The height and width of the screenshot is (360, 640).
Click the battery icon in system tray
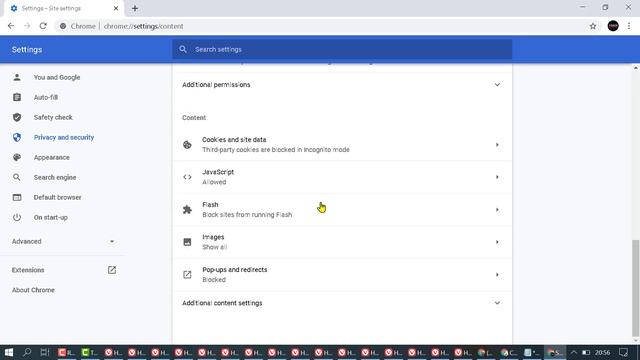tap(586, 352)
